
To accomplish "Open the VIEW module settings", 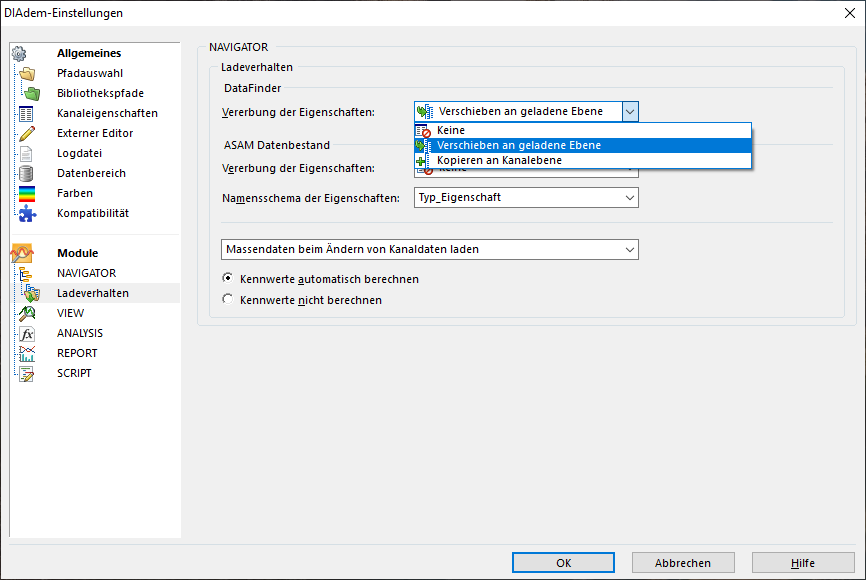I will 70,313.
